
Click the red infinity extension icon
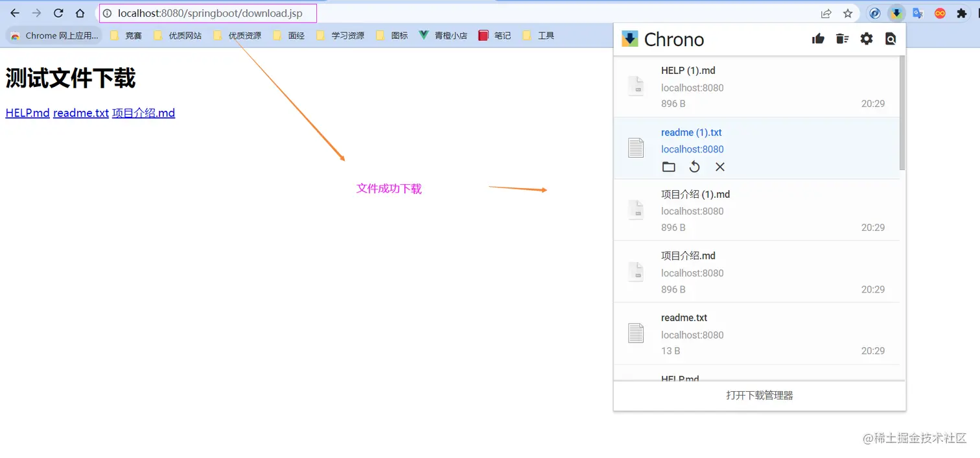[x=940, y=13]
